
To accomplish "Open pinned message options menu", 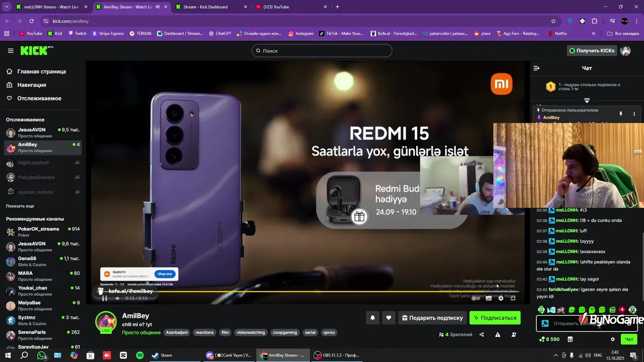I will [x=634, y=114].
